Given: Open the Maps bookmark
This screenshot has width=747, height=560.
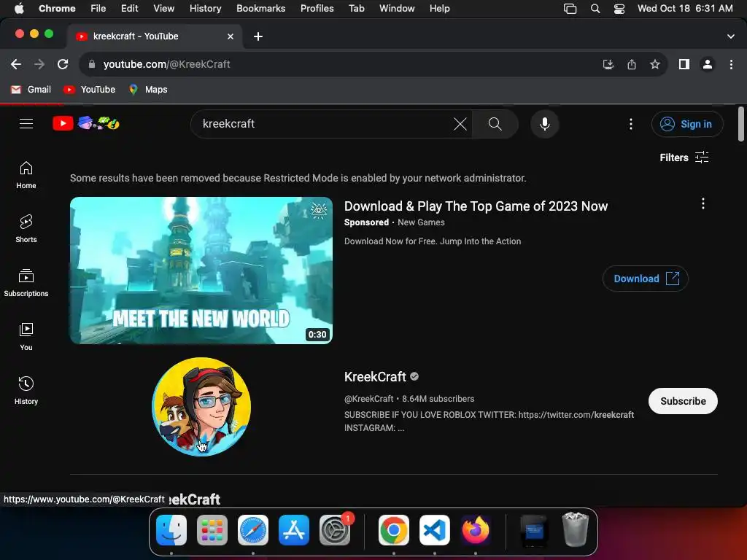Looking at the screenshot, I should tap(148, 90).
